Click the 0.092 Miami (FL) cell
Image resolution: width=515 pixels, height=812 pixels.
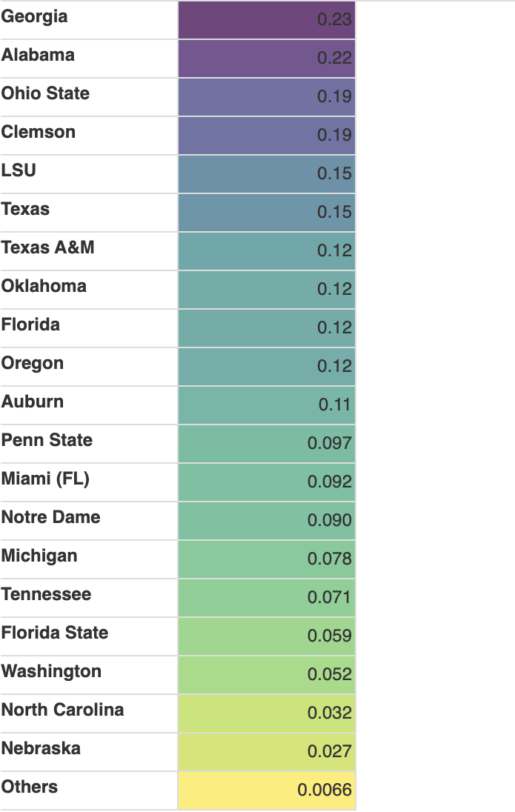pos(267,482)
